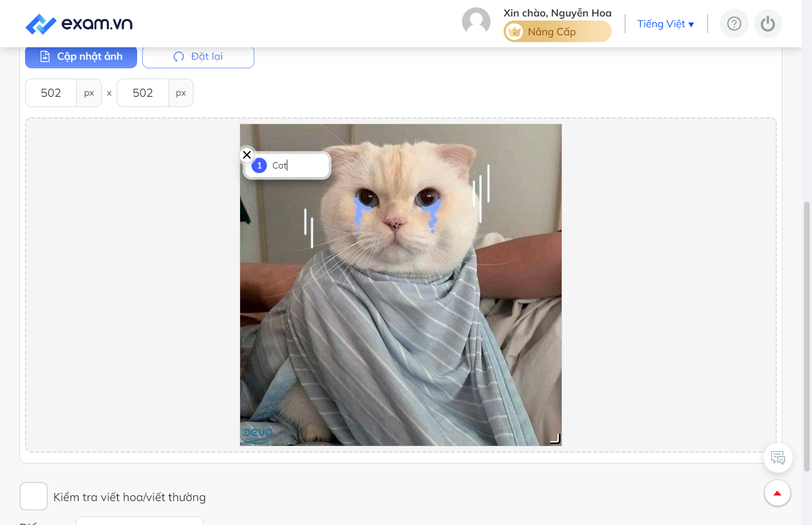Screen dimensions: 812x525
Task: Click the Nâng Cấp upgrade button
Action: (x=558, y=31)
